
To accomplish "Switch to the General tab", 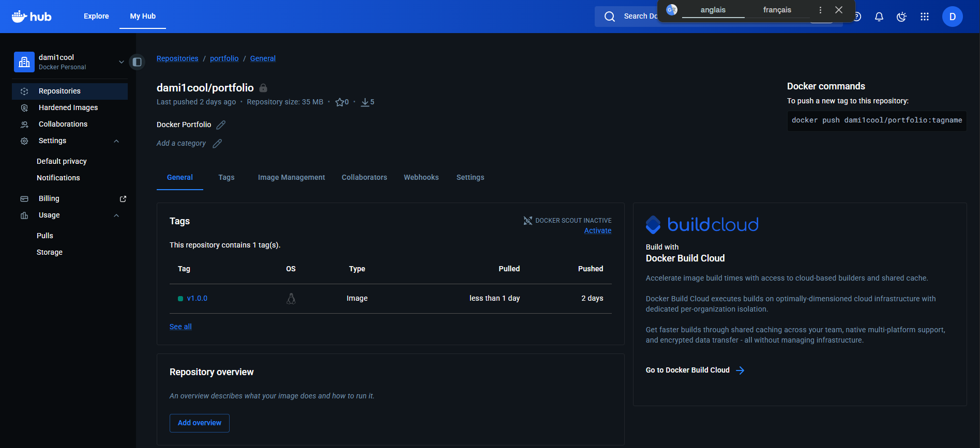I will (180, 178).
